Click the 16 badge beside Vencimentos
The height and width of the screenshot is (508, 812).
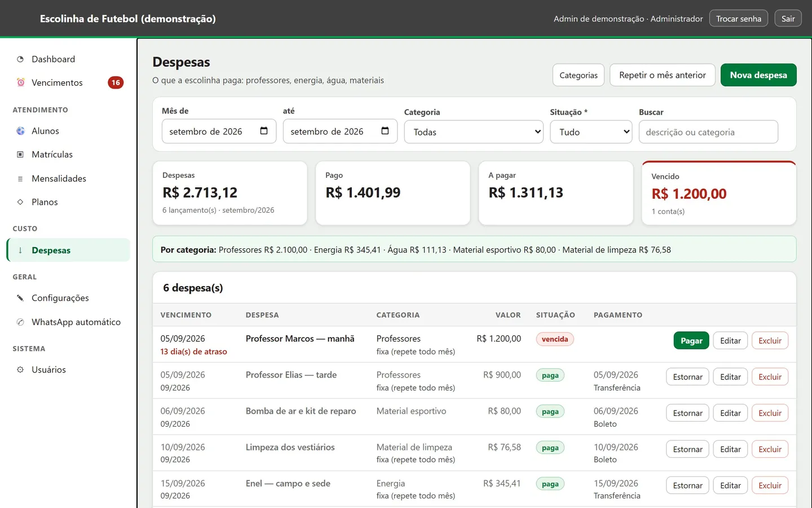click(116, 82)
